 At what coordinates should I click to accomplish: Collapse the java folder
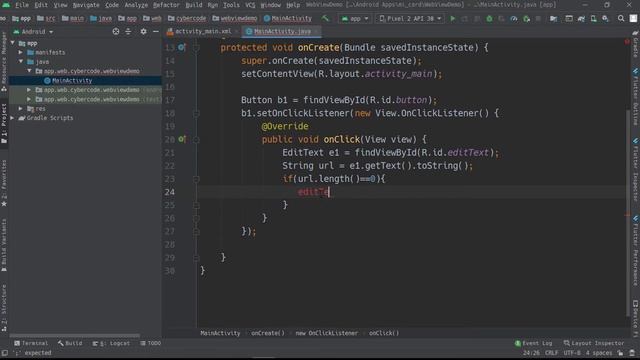tap(20, 62)
